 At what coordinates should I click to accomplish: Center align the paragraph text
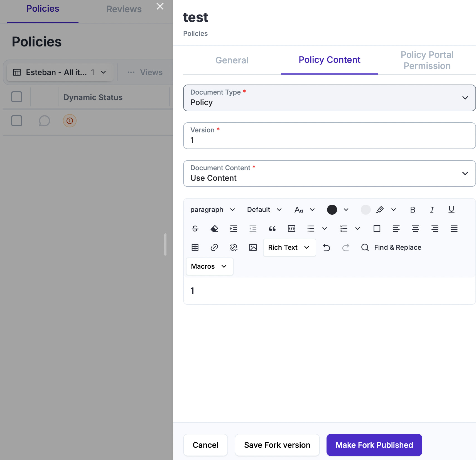[x=415, y=229]
